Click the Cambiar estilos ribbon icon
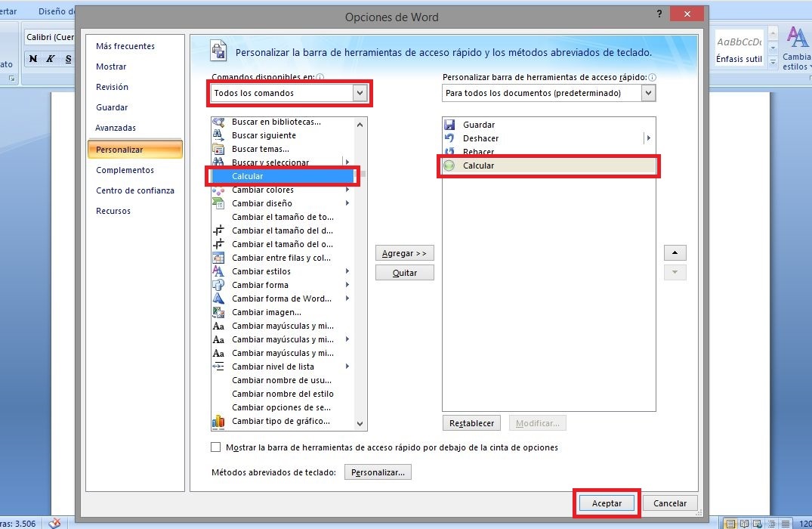 (x=796, y=37)
